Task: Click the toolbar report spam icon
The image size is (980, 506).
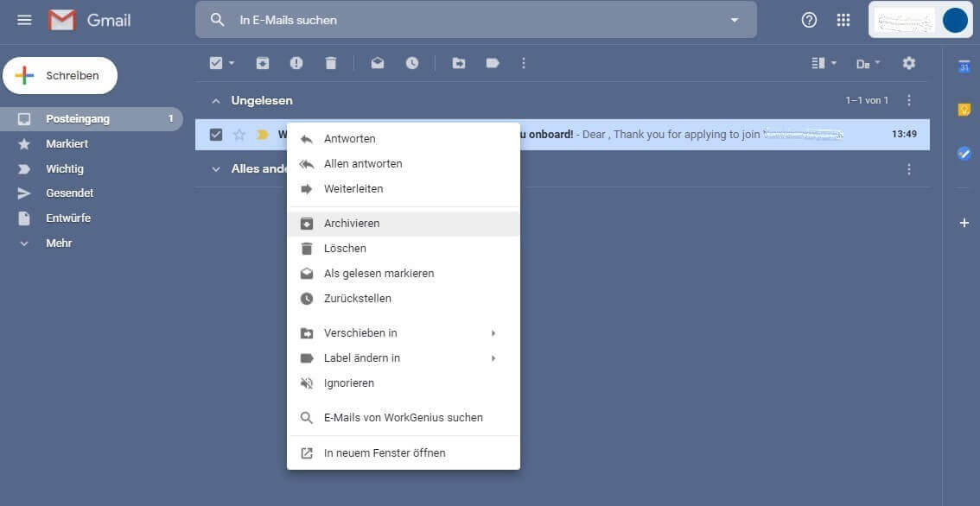Action: coord(296,63)
